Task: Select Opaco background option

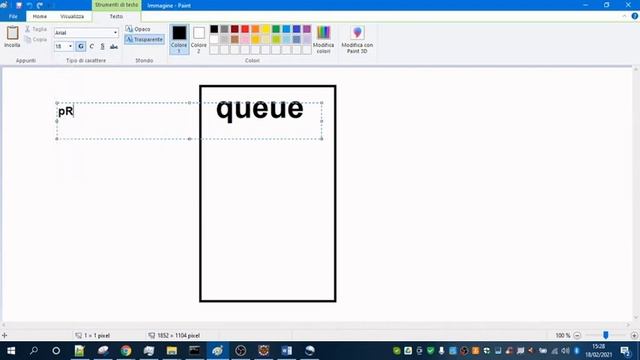Action: [138, 29]
